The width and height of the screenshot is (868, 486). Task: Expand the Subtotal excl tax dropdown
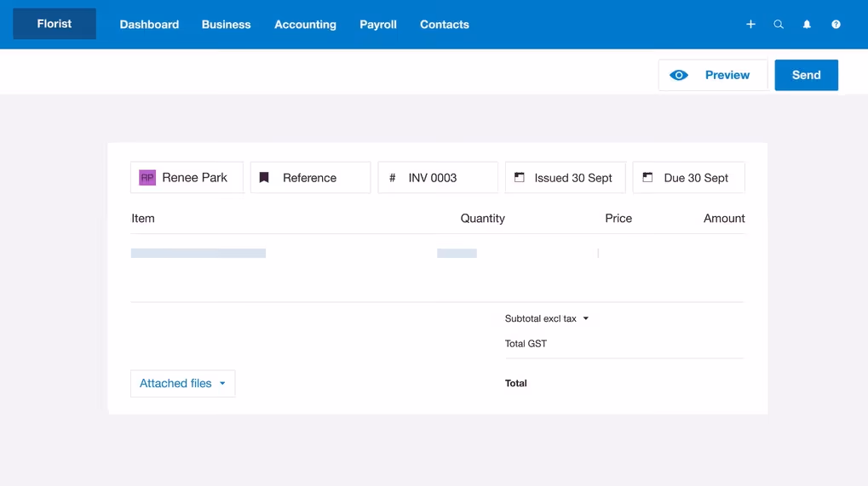(586, 318)
